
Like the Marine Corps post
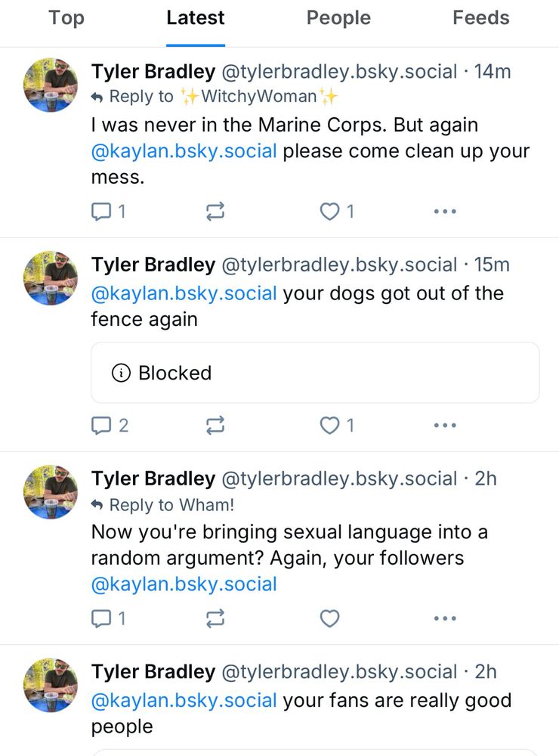pos(338,211)
